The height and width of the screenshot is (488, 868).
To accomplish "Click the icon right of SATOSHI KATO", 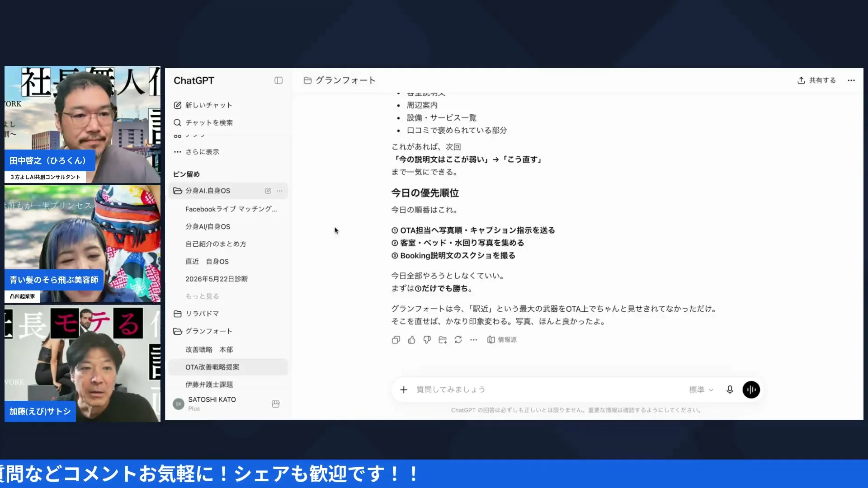I will tap(276, 404).
